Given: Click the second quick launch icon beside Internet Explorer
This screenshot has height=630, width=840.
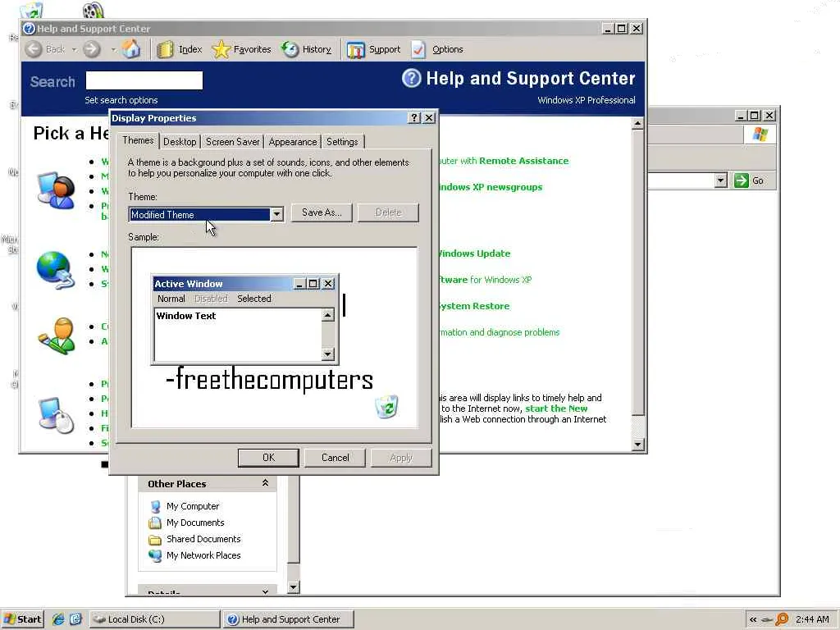Looking at the screenshot, I should [x=75, y=619].
